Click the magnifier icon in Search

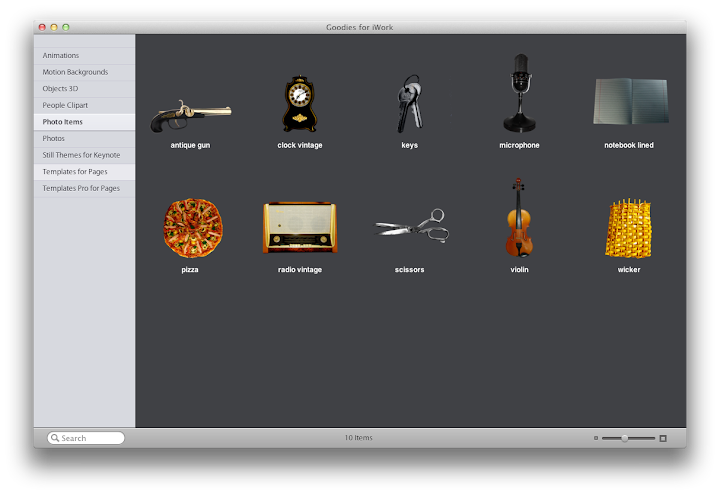click(x=55, y=438)
